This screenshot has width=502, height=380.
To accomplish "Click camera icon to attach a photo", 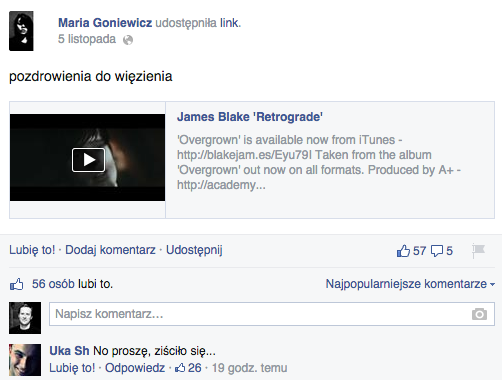I will click(x=479, y=314).
